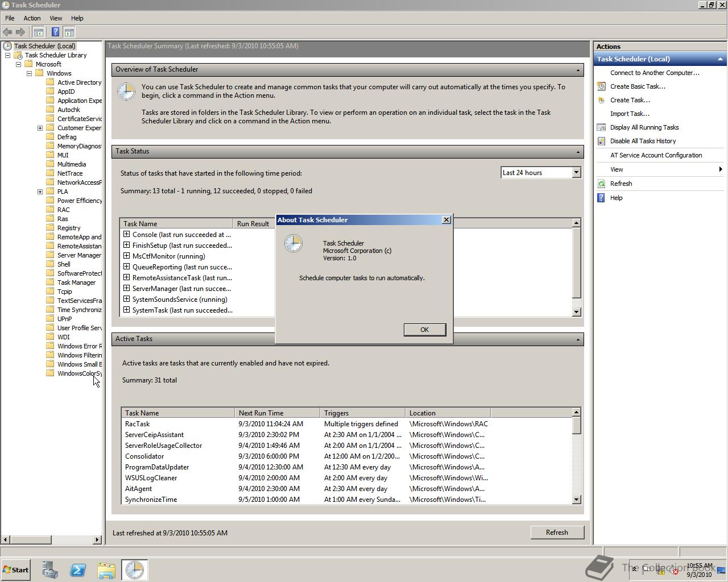The height and width of the screenshot is (582, 728).
Task: Click the Task Status list scroll down arrow
Action: 576,311
